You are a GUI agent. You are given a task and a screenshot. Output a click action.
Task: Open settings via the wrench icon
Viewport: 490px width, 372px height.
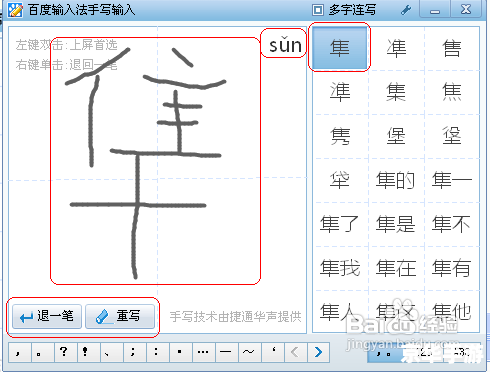click(406, 10)
